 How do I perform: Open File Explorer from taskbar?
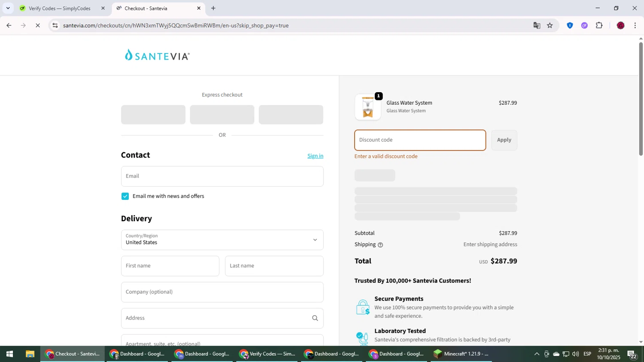[30, 354]
